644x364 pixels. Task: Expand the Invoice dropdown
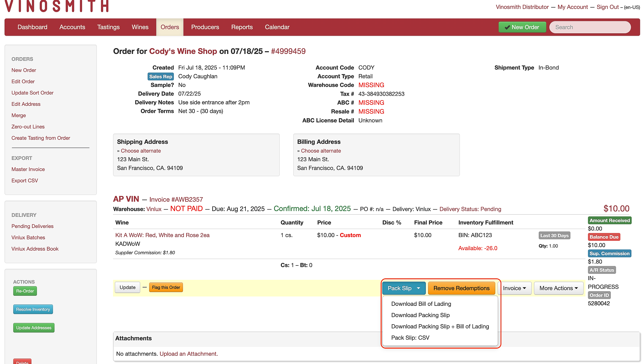[514, 288]
